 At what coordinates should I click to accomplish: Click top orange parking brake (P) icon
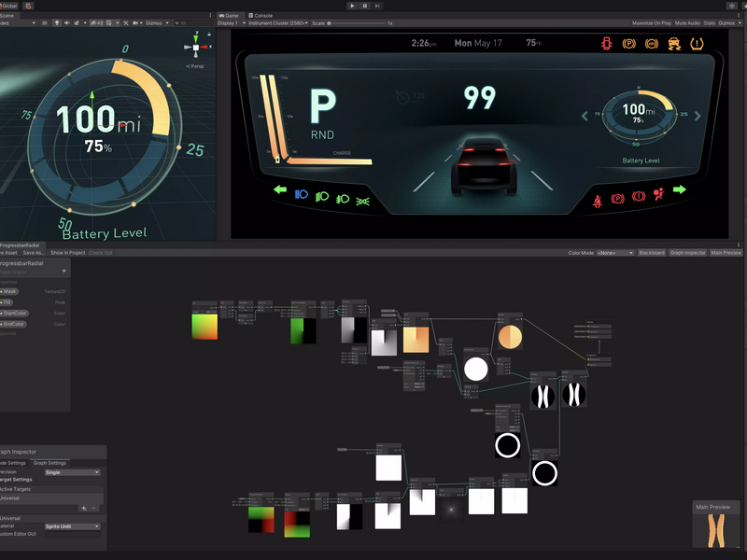point(628,44)
